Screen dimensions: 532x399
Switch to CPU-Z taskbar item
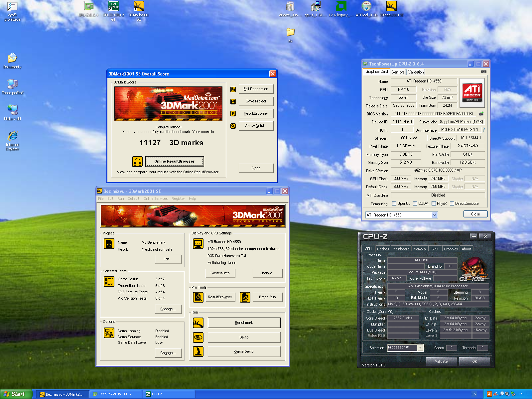[169, 394]
